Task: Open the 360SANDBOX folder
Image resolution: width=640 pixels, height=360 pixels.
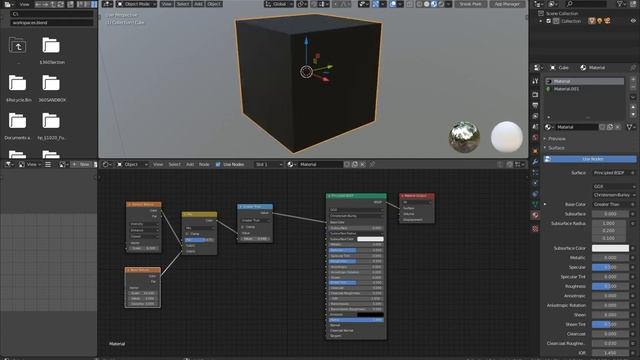Action: pyautogui.click(x=51, y=88)
